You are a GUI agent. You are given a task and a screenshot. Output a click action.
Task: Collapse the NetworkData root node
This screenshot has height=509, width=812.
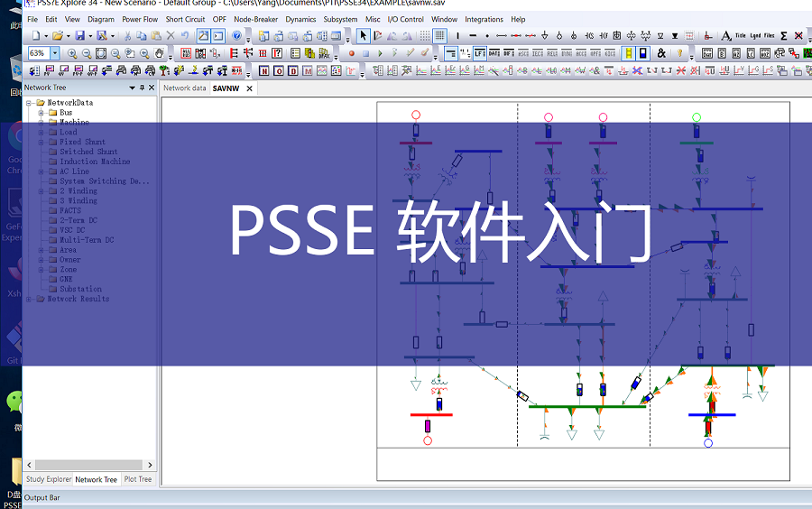(29, 103)
